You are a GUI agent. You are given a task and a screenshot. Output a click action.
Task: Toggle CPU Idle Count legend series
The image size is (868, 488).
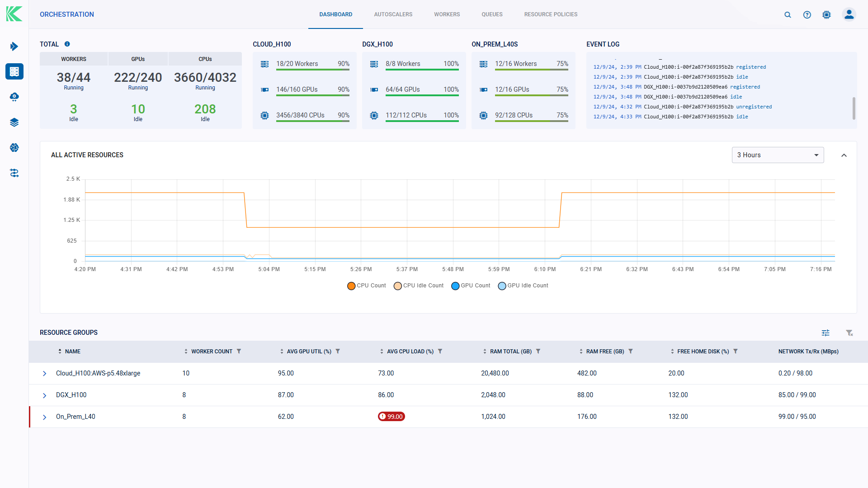tap(419, 286)
